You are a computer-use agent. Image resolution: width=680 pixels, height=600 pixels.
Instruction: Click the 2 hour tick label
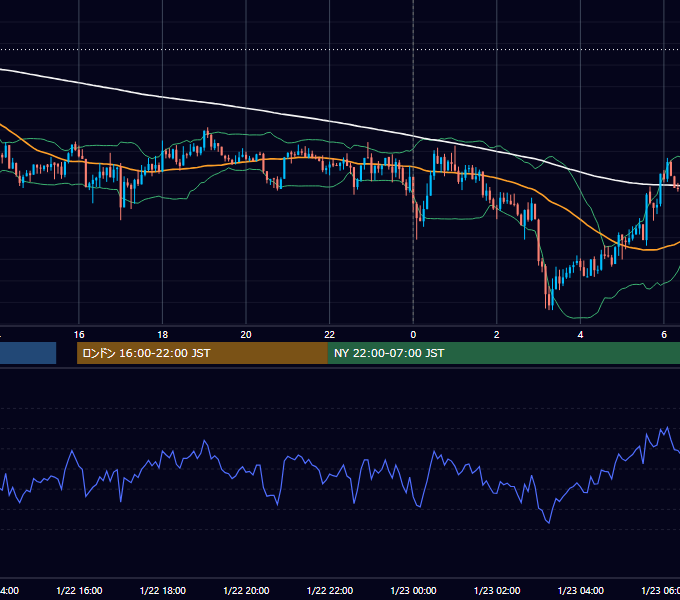point(497,335)
